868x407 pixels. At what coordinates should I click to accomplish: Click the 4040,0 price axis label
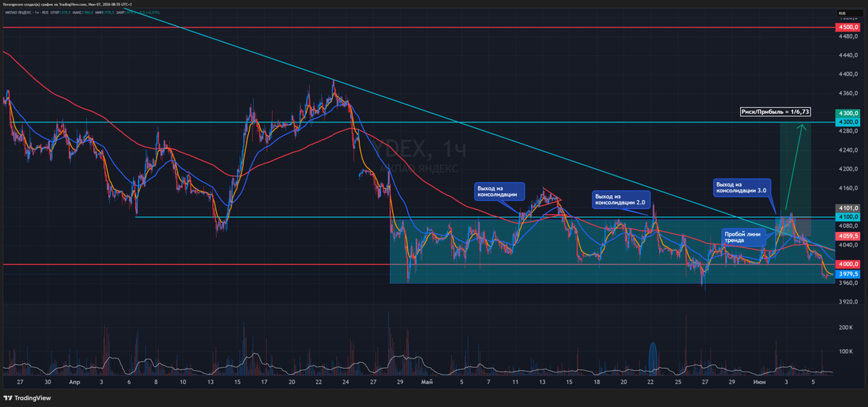(x=848, y=245)
